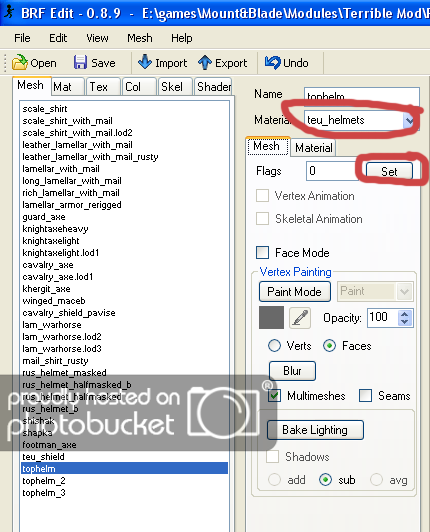
Task: Toggle the Face Mode checkbox
Action: [262, 253]
